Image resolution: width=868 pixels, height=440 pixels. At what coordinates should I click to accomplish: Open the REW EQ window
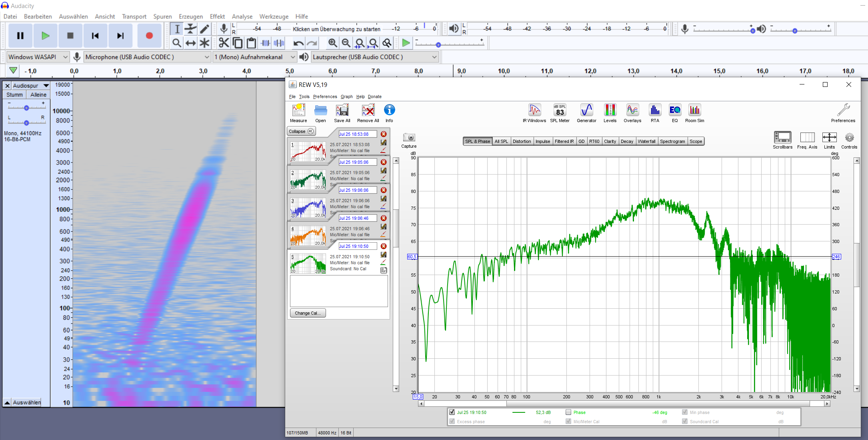pyautogui.click(x=675, y=113)
